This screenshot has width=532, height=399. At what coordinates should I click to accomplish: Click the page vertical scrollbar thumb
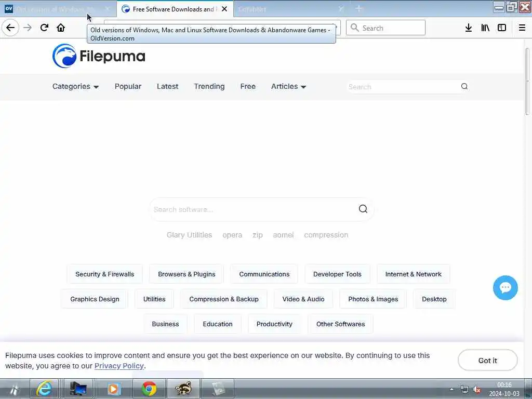[x=527, y=82]
